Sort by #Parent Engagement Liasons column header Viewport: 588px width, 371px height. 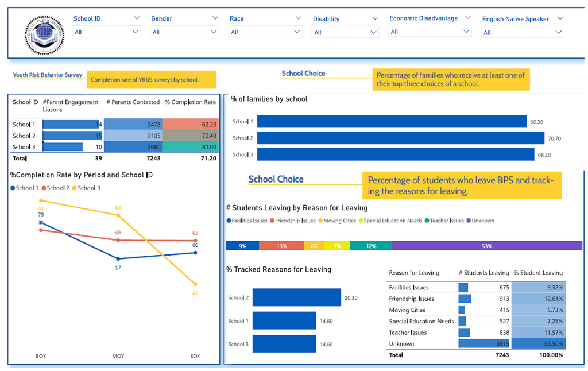coord(71,106)
